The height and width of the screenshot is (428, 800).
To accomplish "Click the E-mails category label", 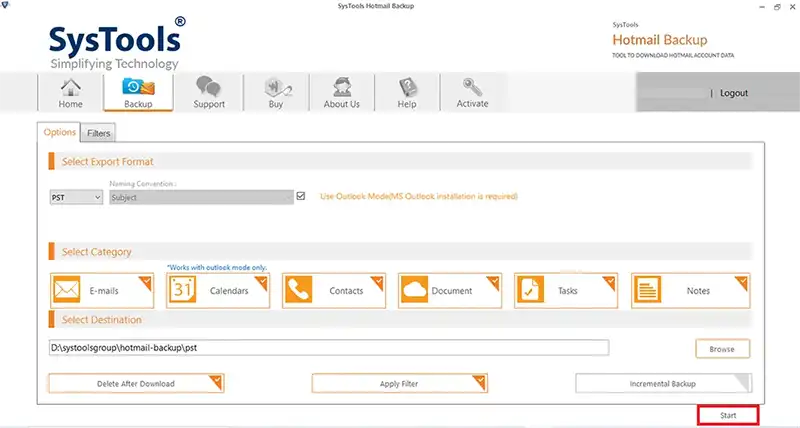I will (104, 291).
